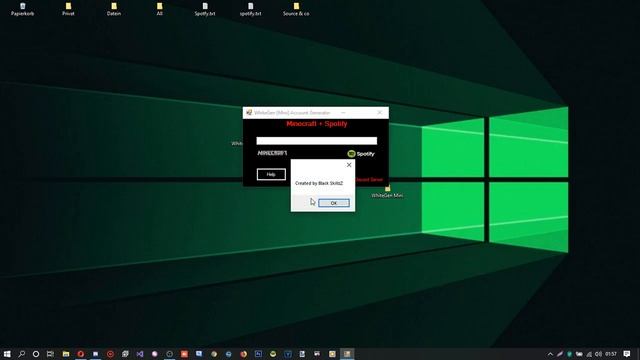Click OK in the Created by dialog
The height and width of the screenshot is (360, 640).
(334, 203)
